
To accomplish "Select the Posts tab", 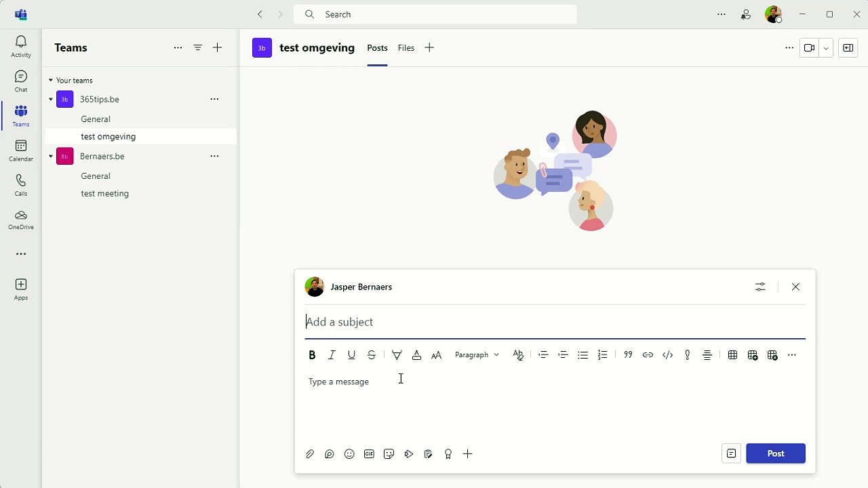I will [377, 47].
